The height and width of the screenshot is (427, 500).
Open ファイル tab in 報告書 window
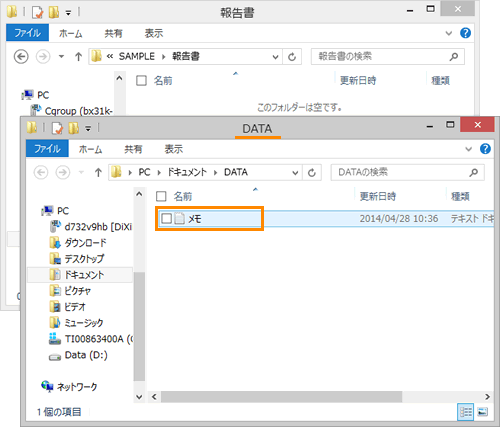27,33
